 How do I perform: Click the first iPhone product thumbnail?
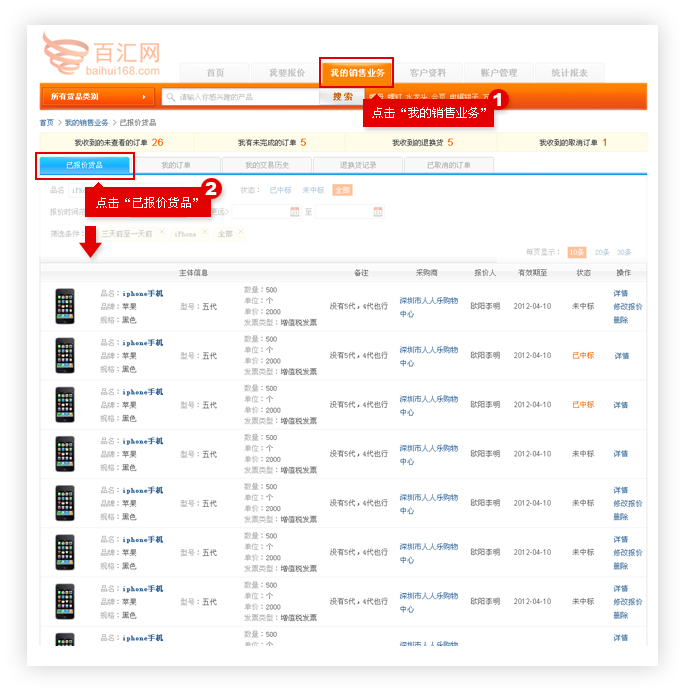click(x=65, y=306)
